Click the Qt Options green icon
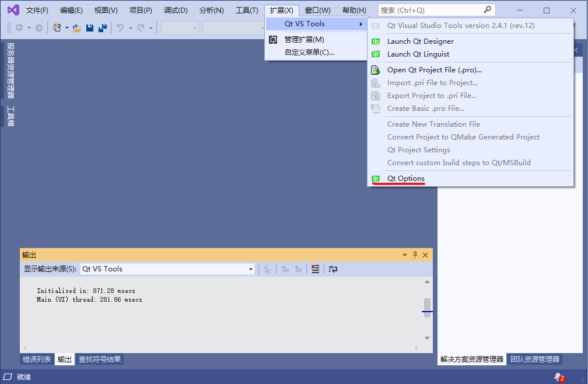Image resolution: width=588 pixels, height=384 pixels. 376,179
